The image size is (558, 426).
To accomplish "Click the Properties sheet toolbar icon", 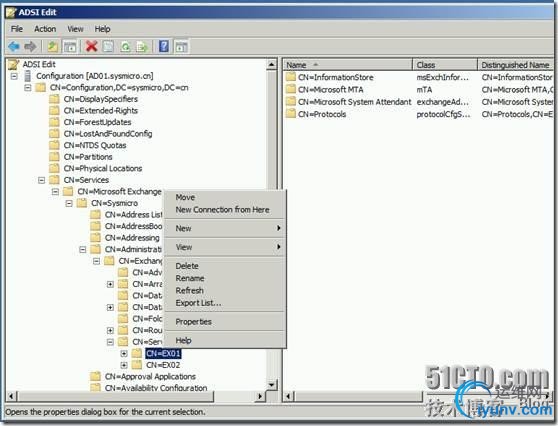I will click(x=109, y=47).
